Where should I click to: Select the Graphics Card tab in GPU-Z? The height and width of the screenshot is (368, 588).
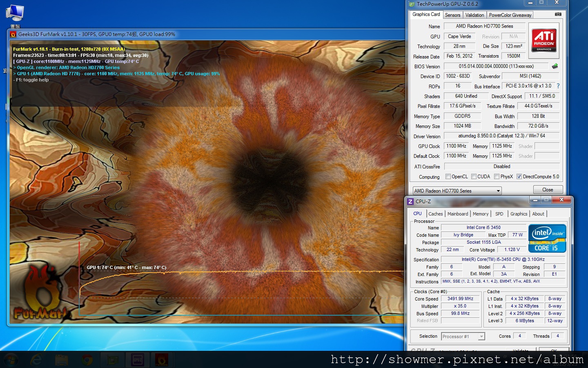(x=426, y=14)
